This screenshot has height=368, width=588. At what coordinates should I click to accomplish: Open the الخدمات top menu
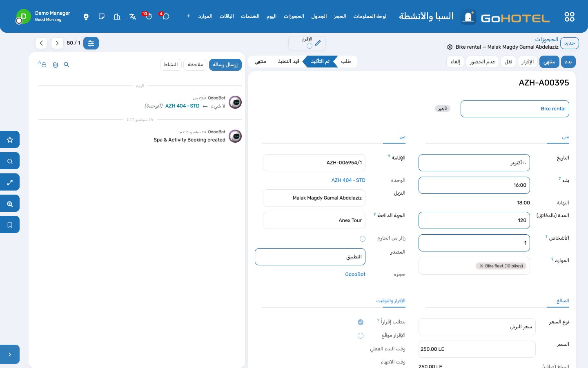[250, 16]
